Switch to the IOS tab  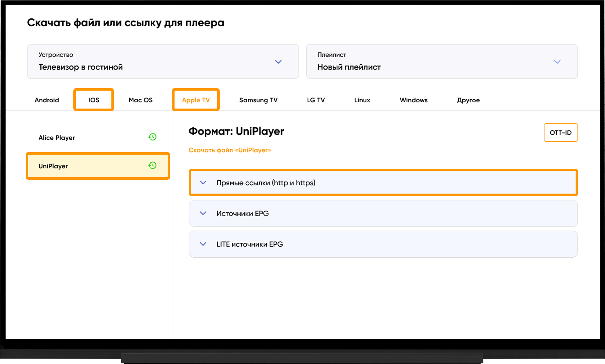pyautogui.click(x=94, y=100)
